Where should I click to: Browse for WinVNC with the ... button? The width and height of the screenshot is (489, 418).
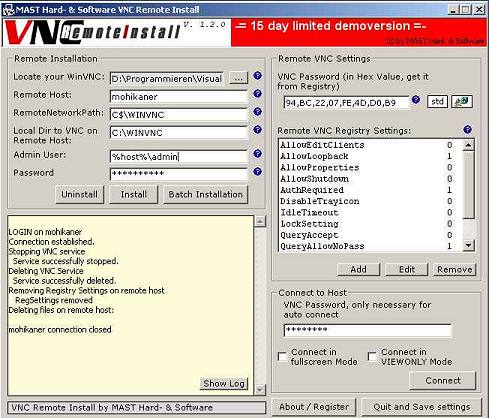coord(238,78)
